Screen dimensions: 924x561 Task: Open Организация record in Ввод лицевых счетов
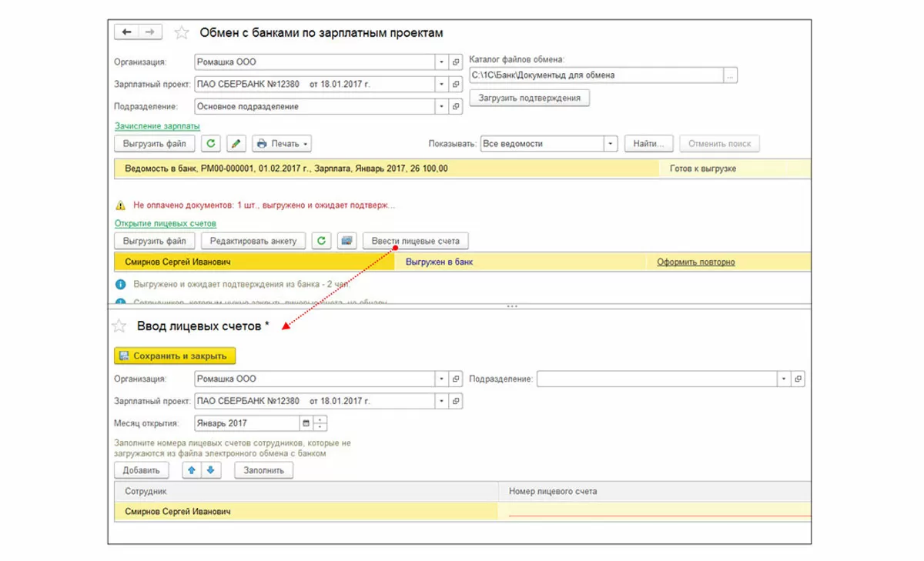(x=456, y=379)
